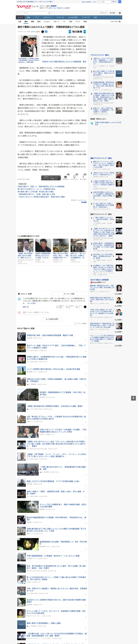Click the コメントを書く button

69,294
